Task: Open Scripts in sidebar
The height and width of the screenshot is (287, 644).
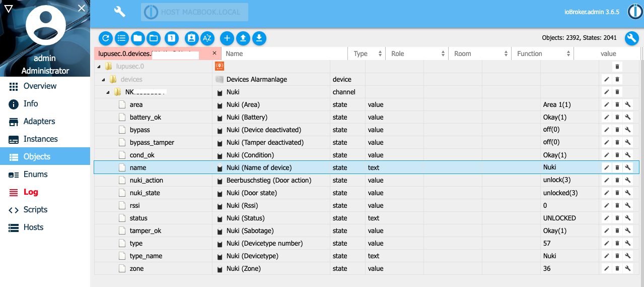Action: coord(45,209)
